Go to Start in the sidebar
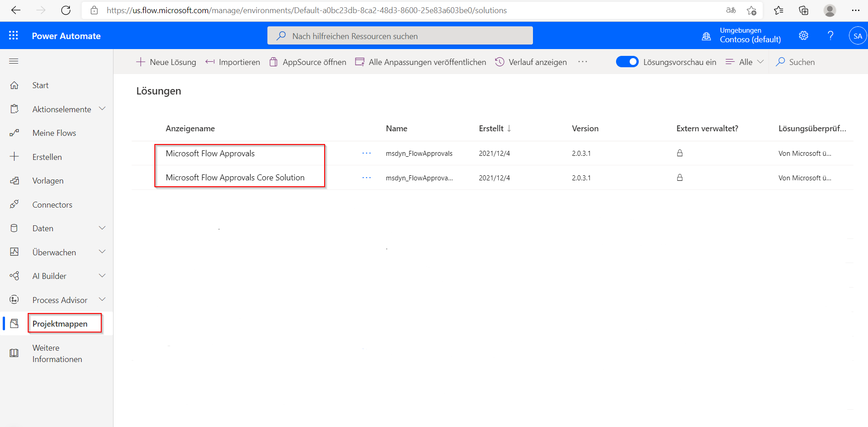This screenshot has height=427, width=868. point(40,85)
